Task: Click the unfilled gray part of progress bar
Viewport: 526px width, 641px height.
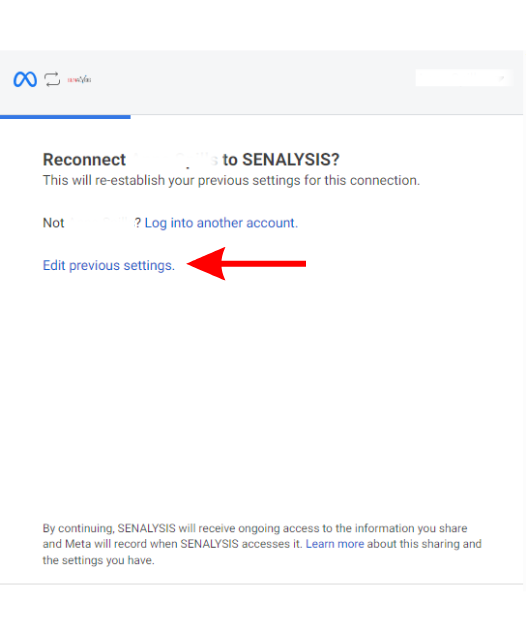Action: pos(327,116)
